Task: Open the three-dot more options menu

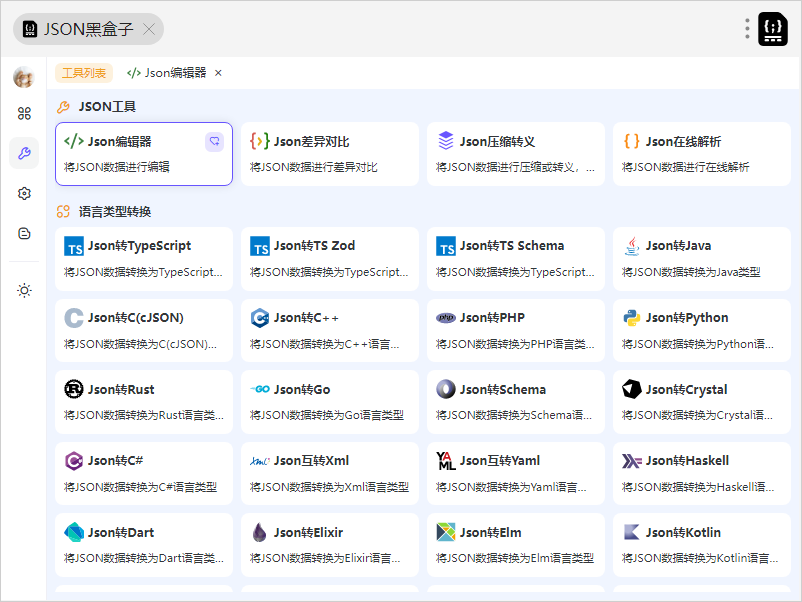Action: [746, 29]
